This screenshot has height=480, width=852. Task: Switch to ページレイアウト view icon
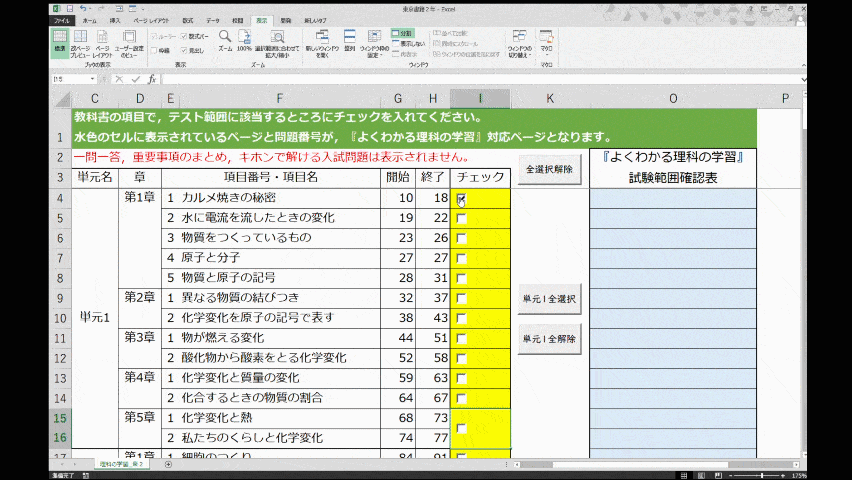click(100, 43)
